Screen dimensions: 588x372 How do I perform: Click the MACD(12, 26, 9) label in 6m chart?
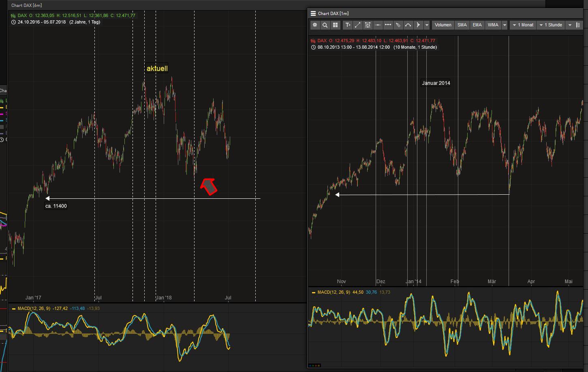(34, 309)
